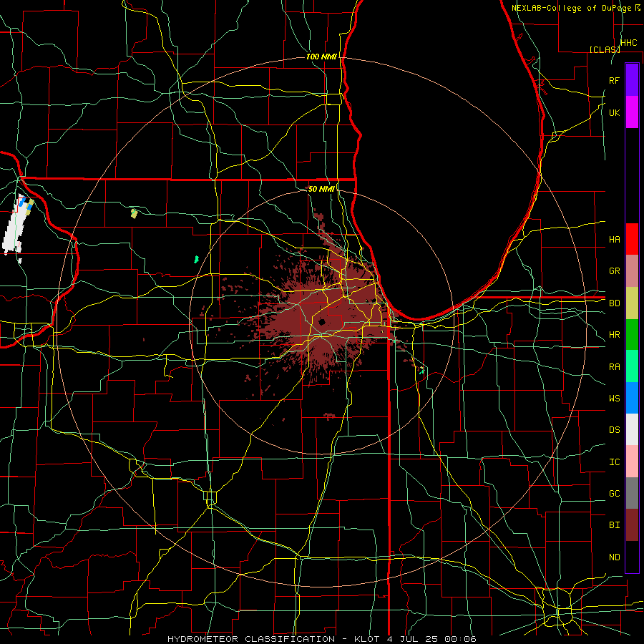Click the GC legend label
Screen dimensions: 644x644
(614, 494)
